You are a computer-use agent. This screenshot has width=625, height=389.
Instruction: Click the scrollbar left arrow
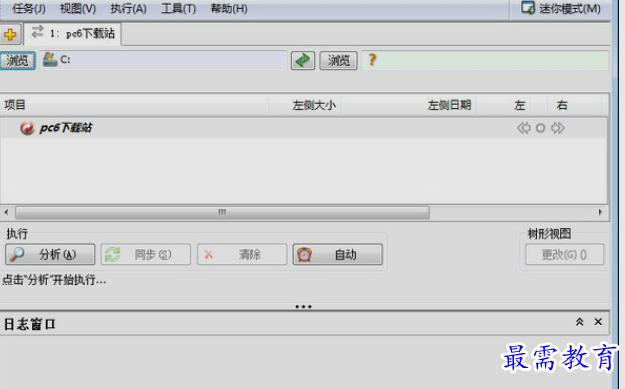pos(6,212)
